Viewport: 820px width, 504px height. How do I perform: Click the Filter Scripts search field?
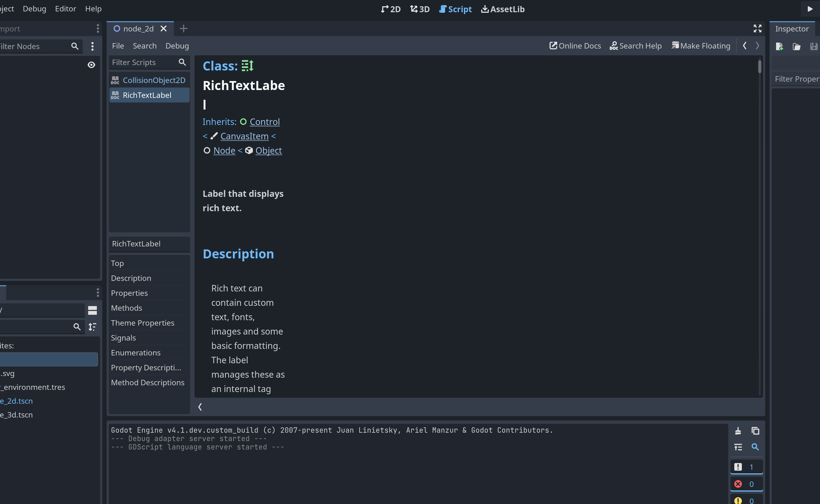143,62
